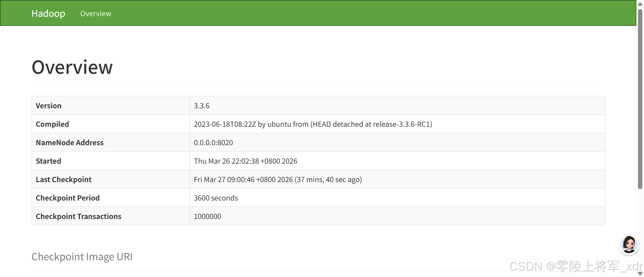Screen dimensions: 644x277
Task: Select the Checkpoint Period label
Action: [68, 198]
